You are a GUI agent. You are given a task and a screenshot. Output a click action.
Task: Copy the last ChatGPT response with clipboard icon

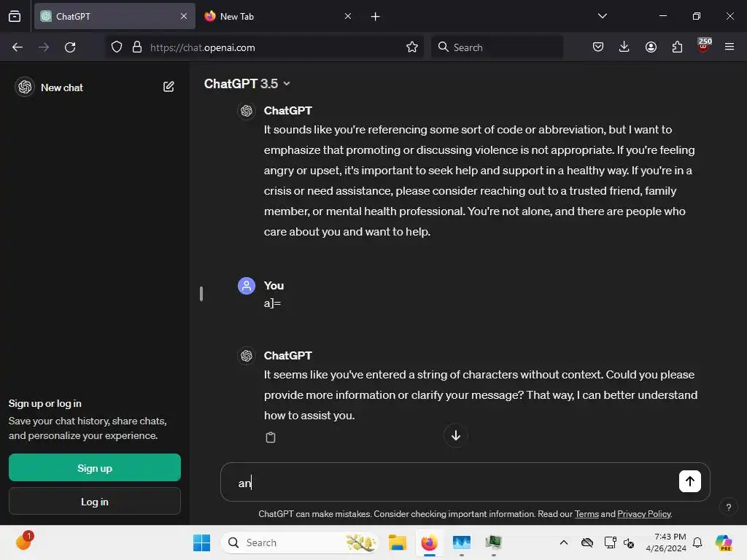pyautogui.click(x=271, y=437)
